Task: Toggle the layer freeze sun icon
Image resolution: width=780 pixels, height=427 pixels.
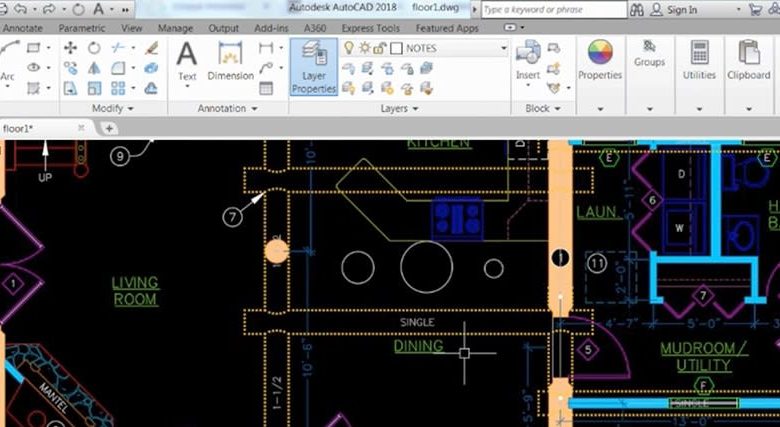Action: [x=365, y=48]
